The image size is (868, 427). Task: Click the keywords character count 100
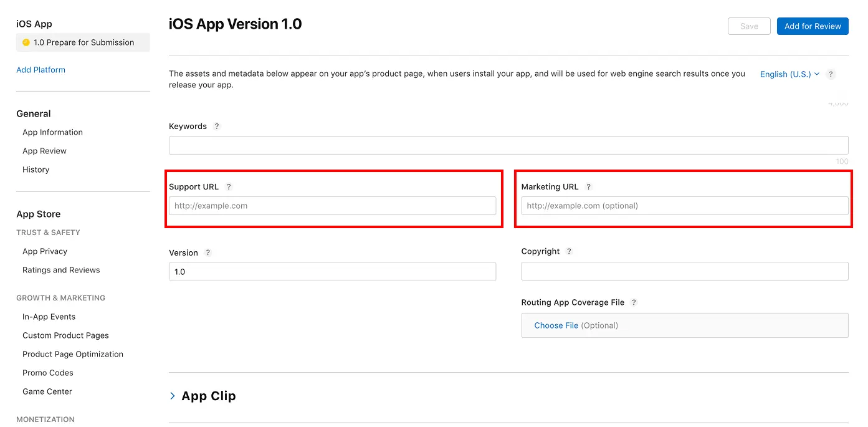[842, 161]
